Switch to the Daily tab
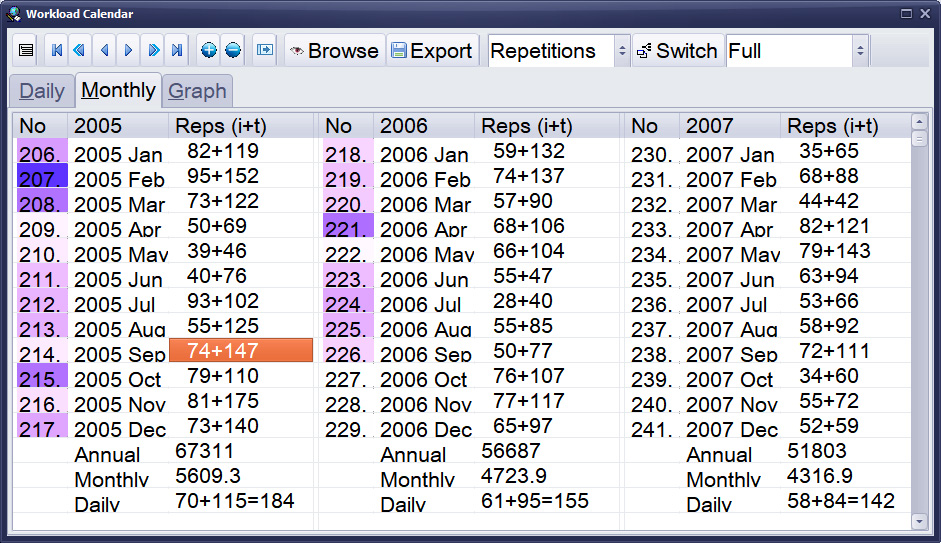The height and width of the screenshot is (543, 941). tap(42, 91)
